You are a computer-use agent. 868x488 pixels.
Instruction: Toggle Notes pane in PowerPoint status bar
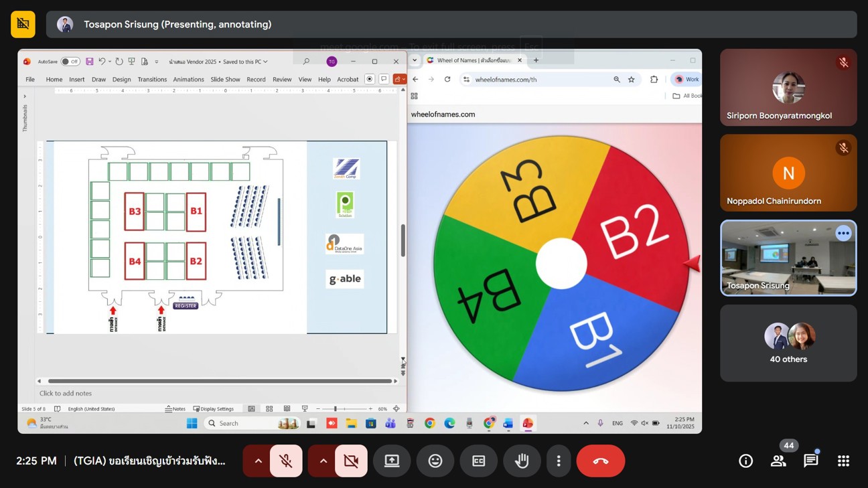coord(175,408)
